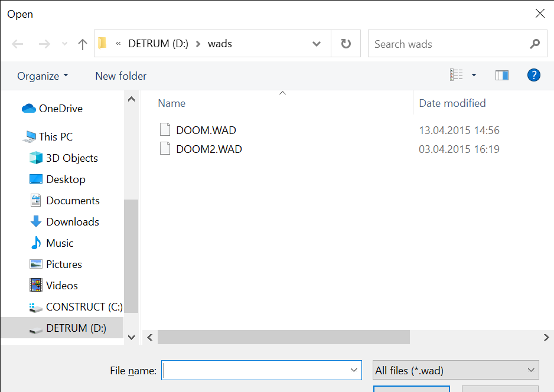Click the search magnifier icon
This screenshot has width=554, height=392.
(x=535, y=44)
